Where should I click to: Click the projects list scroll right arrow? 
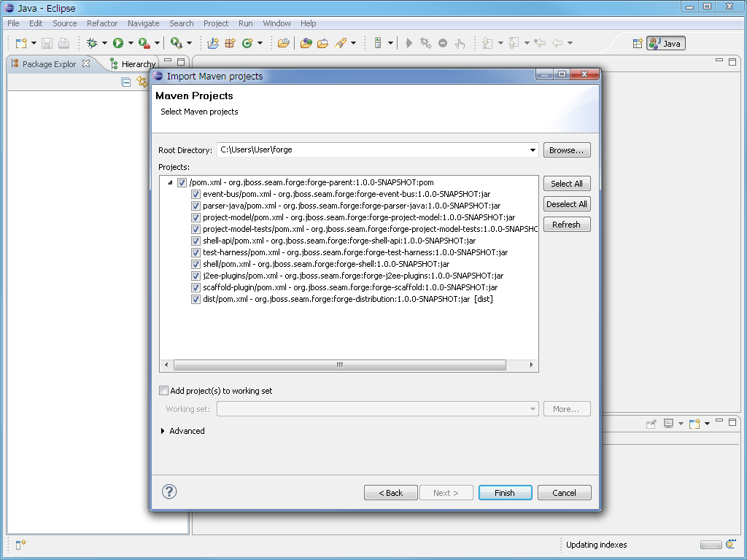pos(531,365)
